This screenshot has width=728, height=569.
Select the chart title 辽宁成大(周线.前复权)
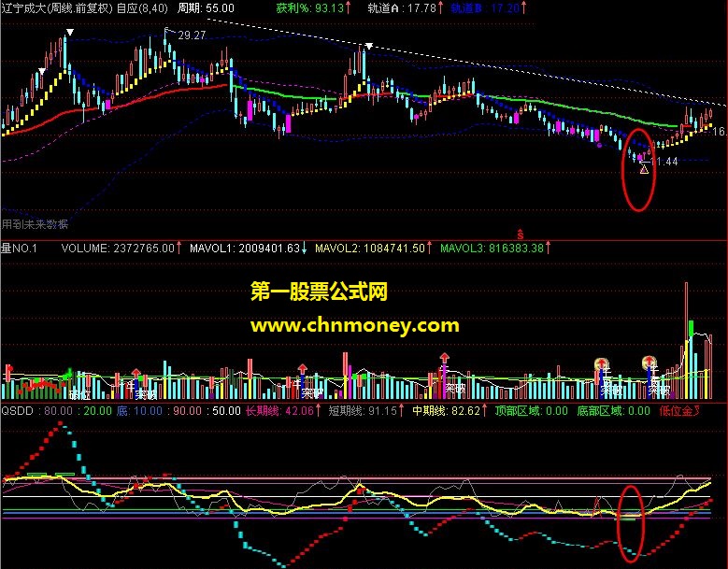(57, 7)
